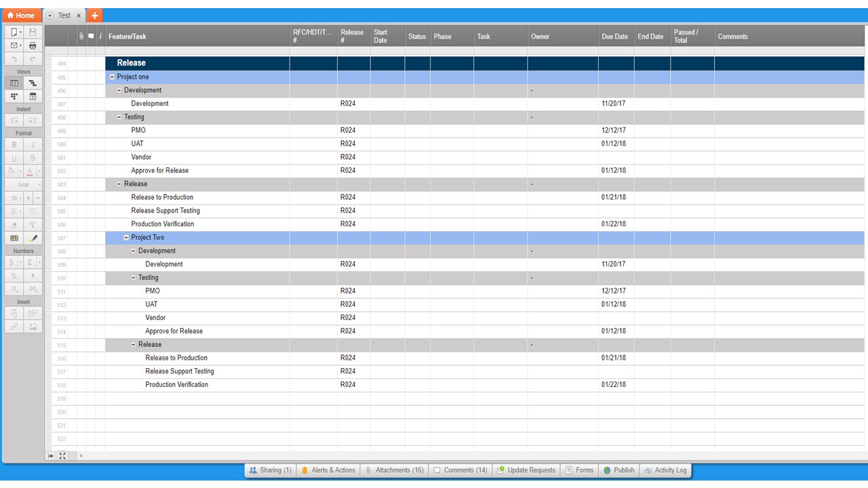Click the Print icon in the left toolbar

pyautogui.click(x=33, y=45)
